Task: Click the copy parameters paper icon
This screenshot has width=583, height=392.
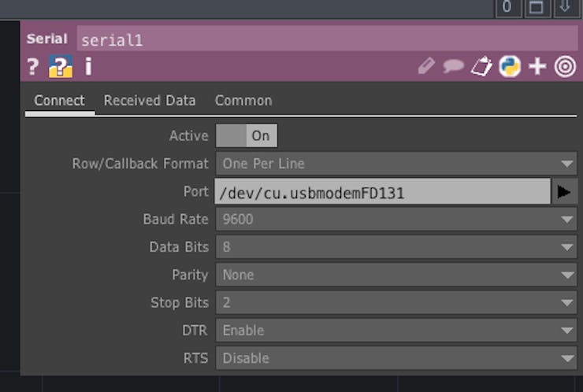Action: point(481,67)
